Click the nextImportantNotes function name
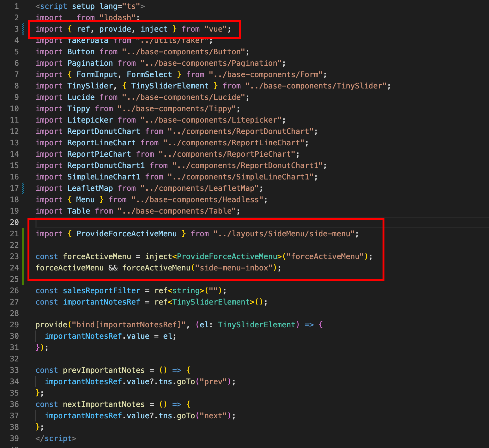Screen dimensions: 489x448 (104, 404)
